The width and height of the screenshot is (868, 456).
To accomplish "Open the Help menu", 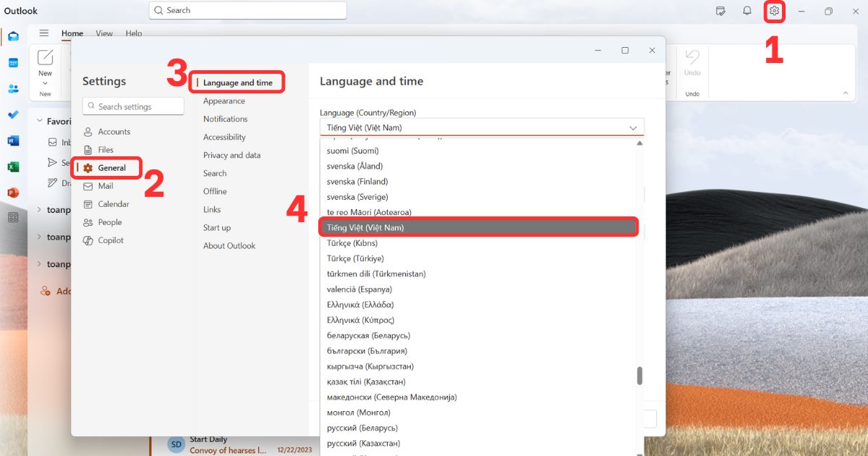I will (x=134, y=33).
